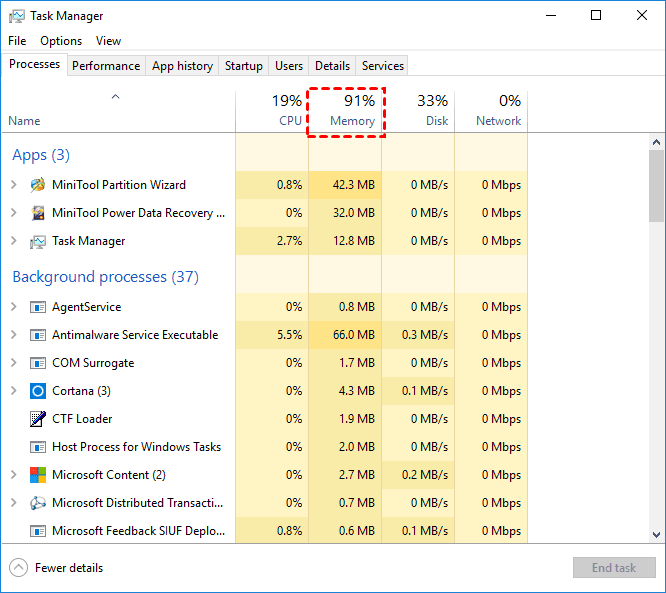Collapse view with Fewer details arrow
The height and width of the screenshot is (593, 666).
click(x=19, y=568)
